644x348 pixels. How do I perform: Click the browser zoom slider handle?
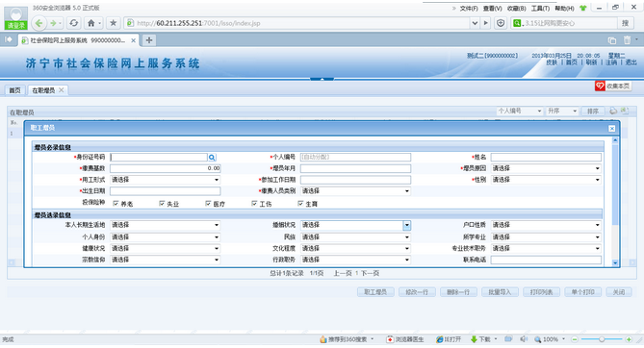(602, 339)
